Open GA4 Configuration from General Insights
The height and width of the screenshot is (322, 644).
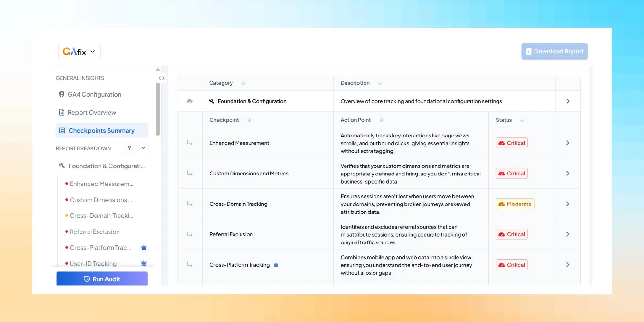pyautogui.click(x=94, y=94)
